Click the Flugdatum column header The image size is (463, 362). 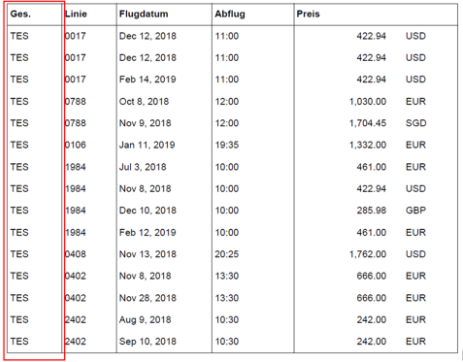[x=144, y=14]
